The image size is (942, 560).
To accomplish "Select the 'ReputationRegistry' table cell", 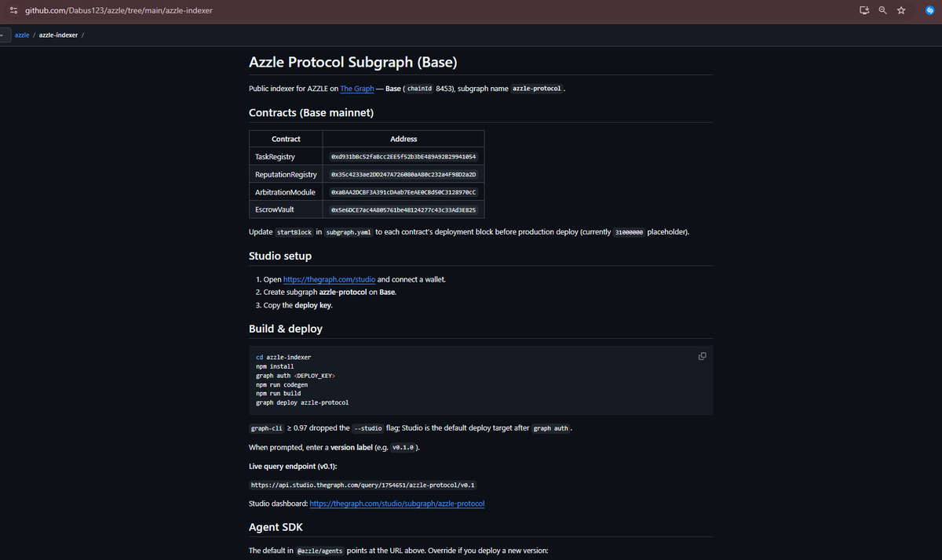I will (x=286, y=174).
